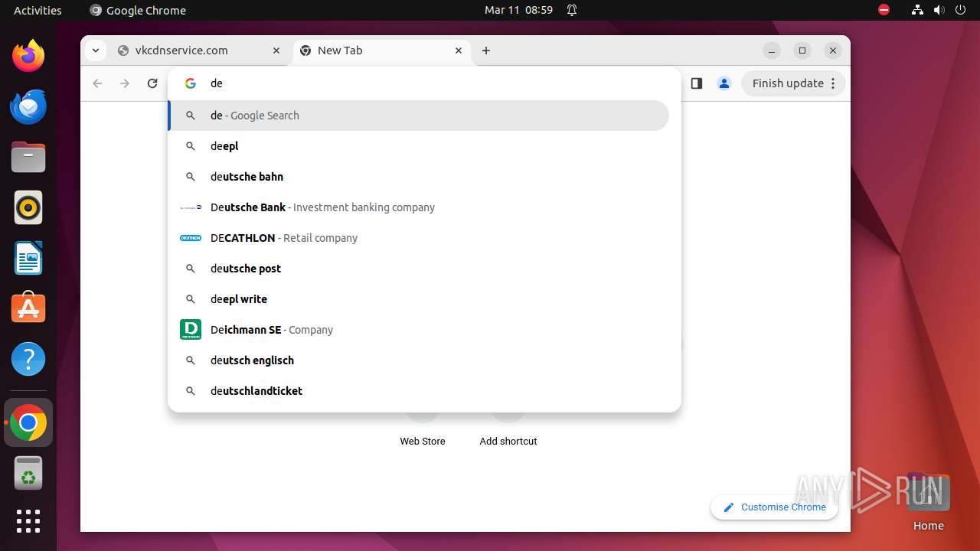Screen dimensions: 980x551
Task: Pick the 'deutsche post' suggestion
Action: pos(418,269)
